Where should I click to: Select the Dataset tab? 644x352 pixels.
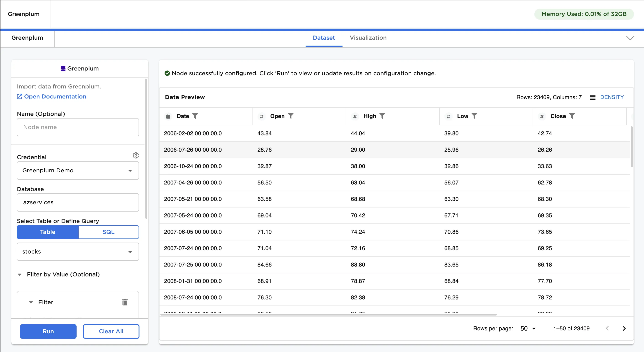click(x=324, y=38)
